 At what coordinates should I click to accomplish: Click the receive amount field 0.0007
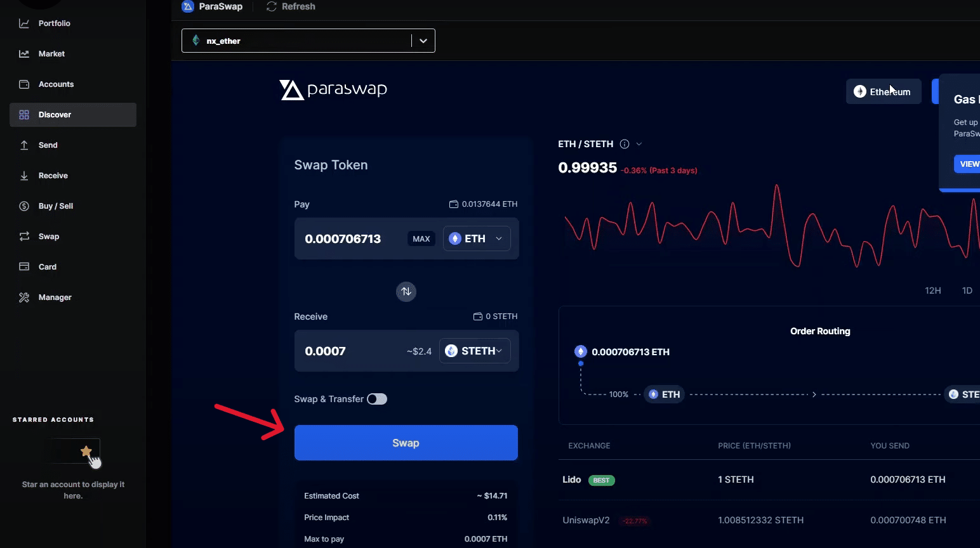[x=326, y=351]
